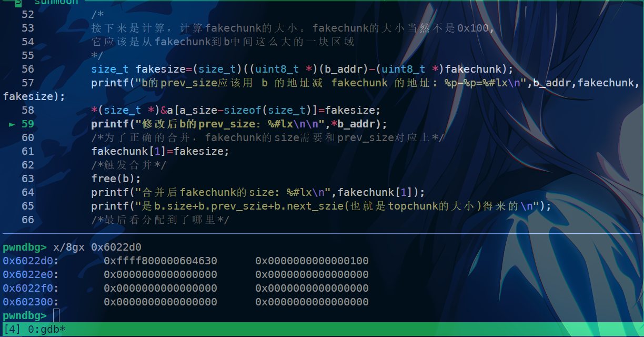Screen dimensions: 644x337
Task: Click line number 58
Action: [28, 110]
